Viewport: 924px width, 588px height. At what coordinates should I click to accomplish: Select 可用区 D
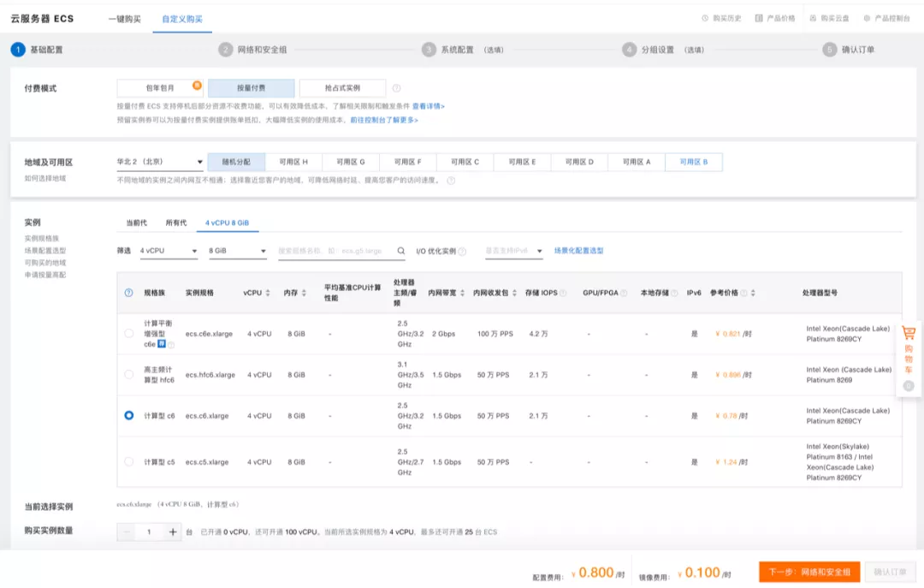click(579, 162)
